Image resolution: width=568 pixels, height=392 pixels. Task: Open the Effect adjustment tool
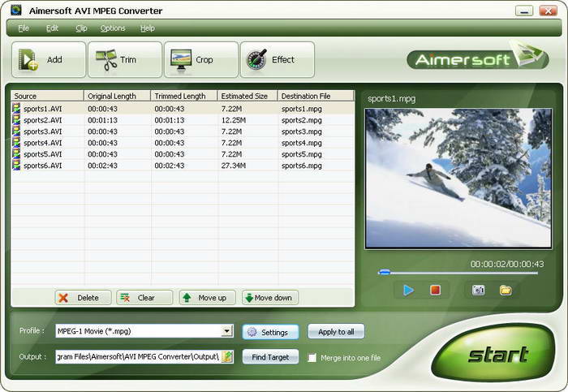point(278,59)
